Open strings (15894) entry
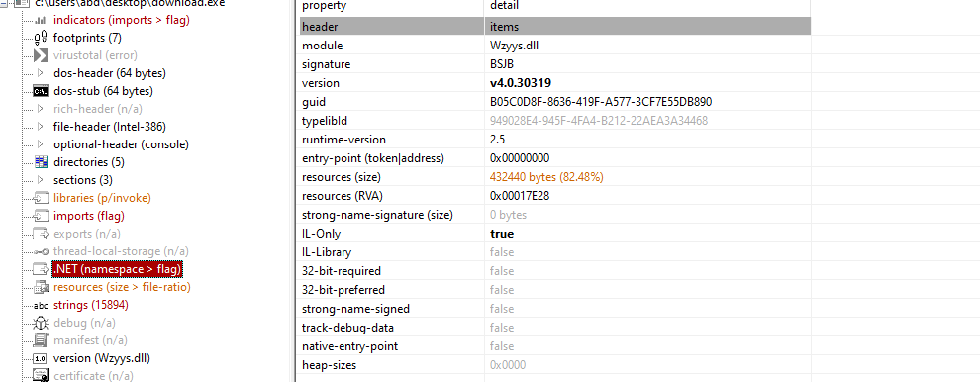 [91, 305]
